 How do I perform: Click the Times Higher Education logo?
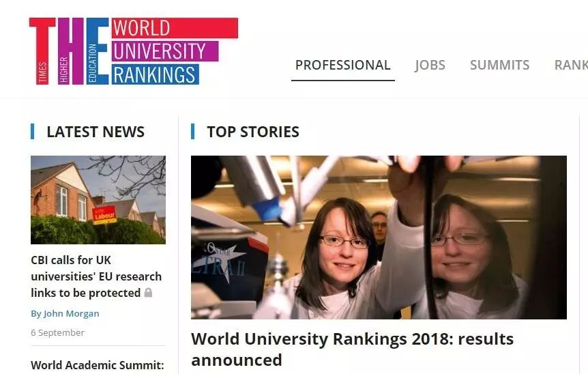(134, 51)
